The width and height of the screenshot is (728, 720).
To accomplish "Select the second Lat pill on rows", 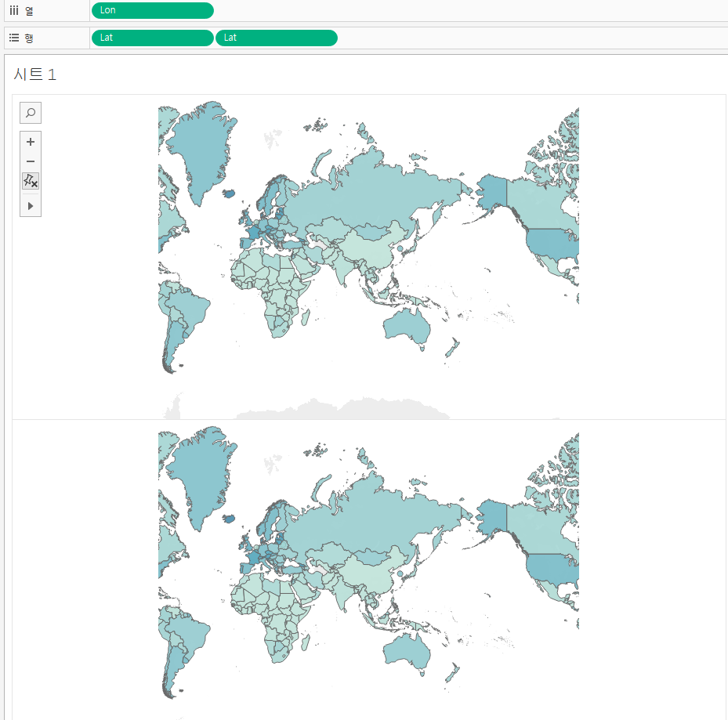I will tap(277, 38).
